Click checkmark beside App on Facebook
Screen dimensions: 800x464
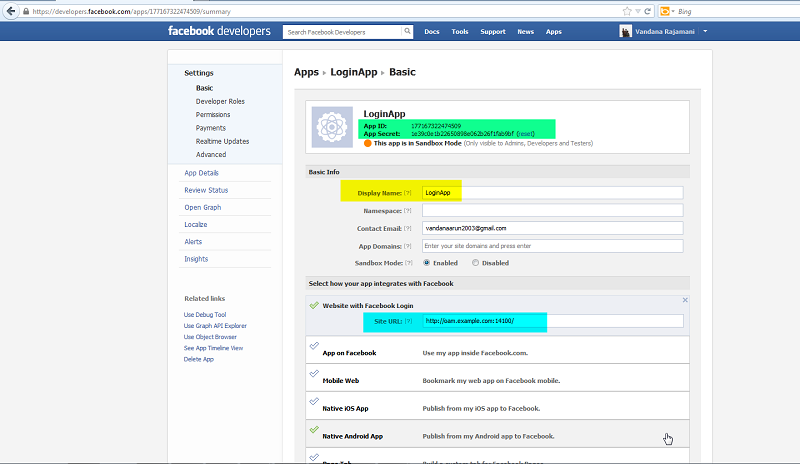click(x=314, y=346)
